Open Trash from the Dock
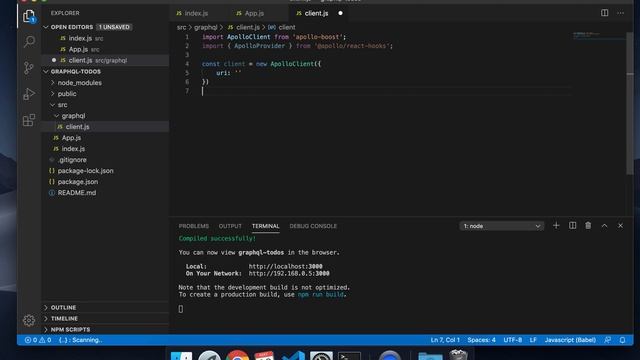The image size is (640, 360). click(458, 355)
